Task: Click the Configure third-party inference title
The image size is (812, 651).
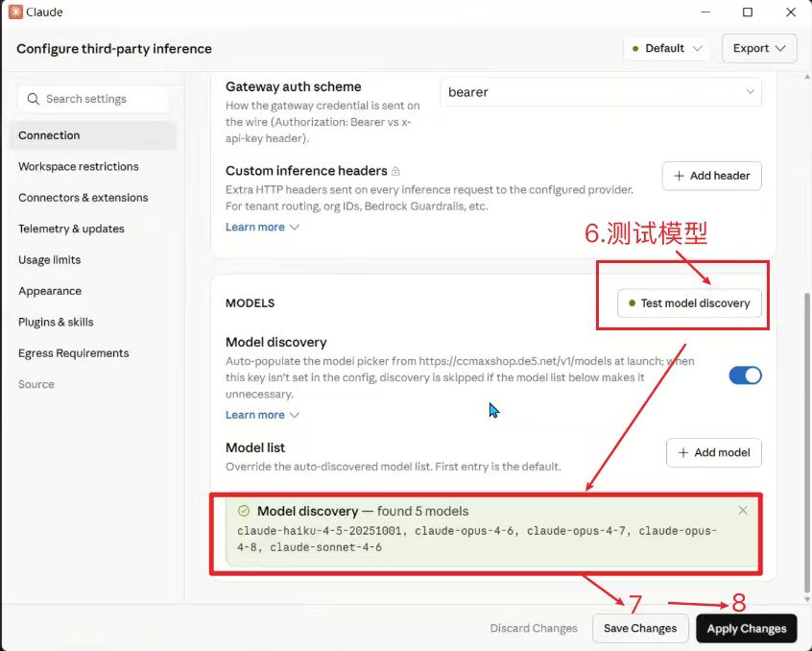Action: [x=114, y=49]
